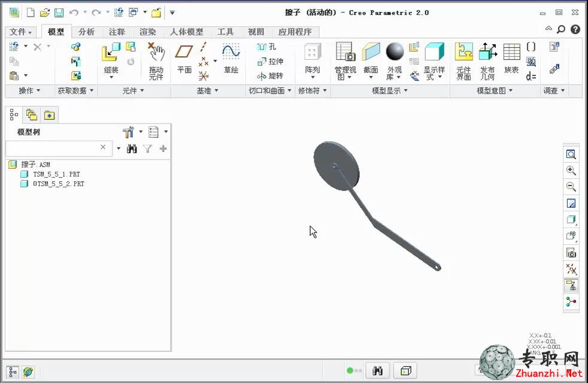The image size is (588, 383).
Task: Open a file with the Open icon
Action: [45, 13]
